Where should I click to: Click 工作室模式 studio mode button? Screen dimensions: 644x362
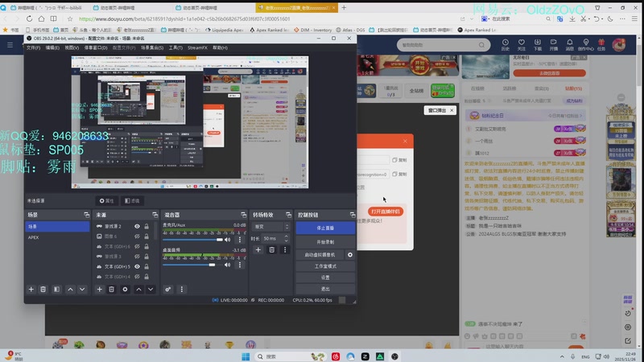[x=325, y=266]
